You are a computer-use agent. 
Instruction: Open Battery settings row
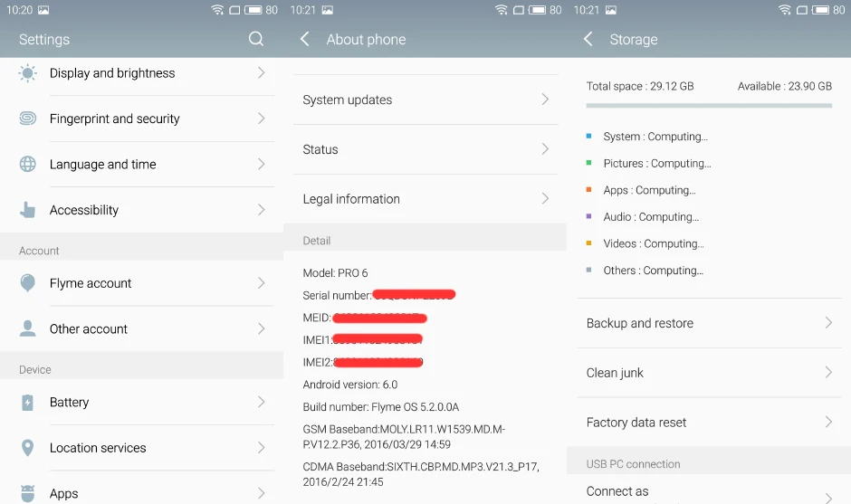141,402
